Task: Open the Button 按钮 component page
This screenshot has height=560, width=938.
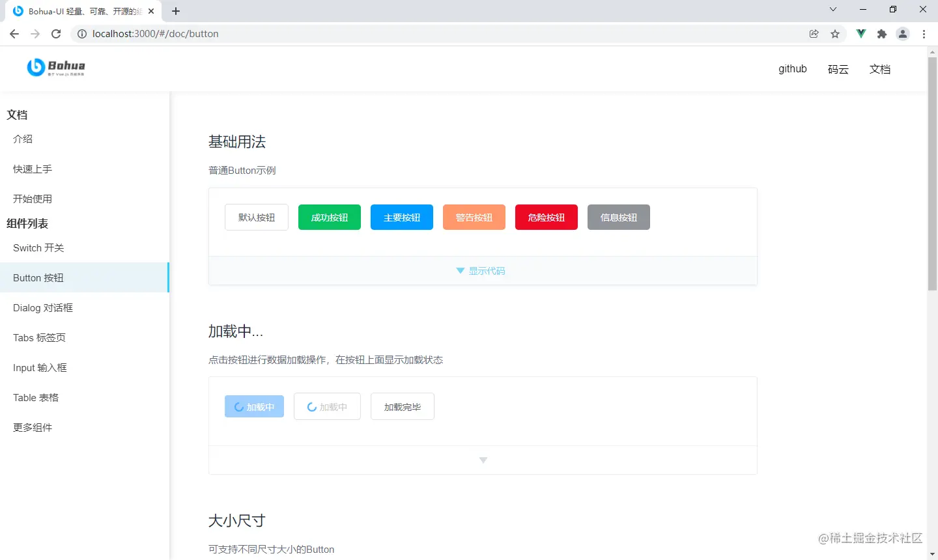Action: click(85, 277)
